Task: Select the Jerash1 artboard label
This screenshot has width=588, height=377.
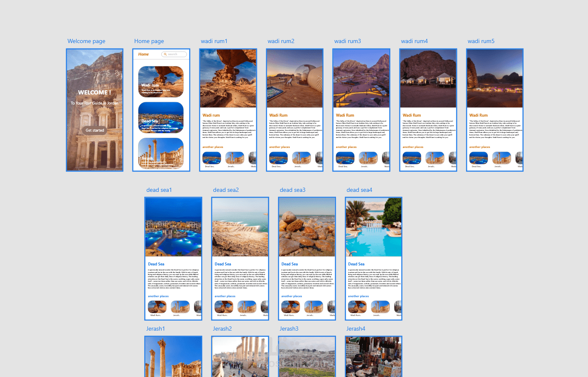Action: pyautogui.click(x=155, y=329)
